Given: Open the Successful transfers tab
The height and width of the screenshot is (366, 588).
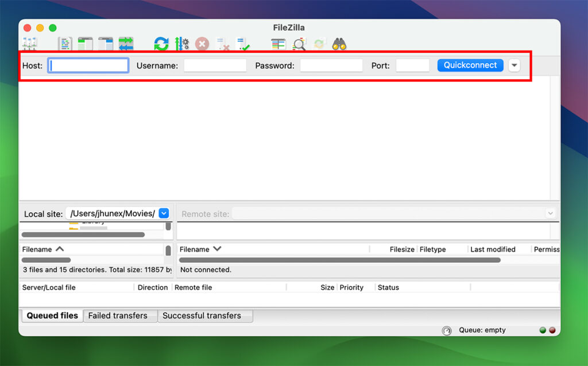Looking at the screenshot, I should pos(202,316).
